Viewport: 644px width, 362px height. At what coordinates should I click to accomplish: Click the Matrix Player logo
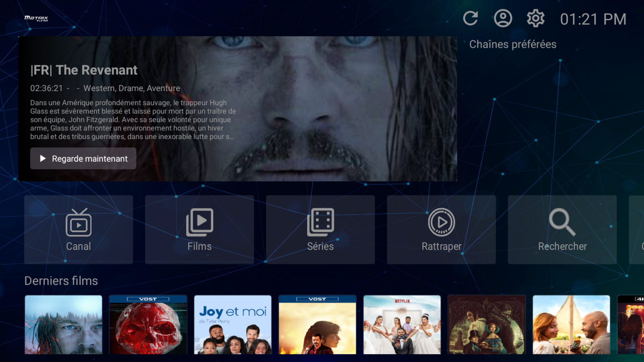[x=36, y=19]
